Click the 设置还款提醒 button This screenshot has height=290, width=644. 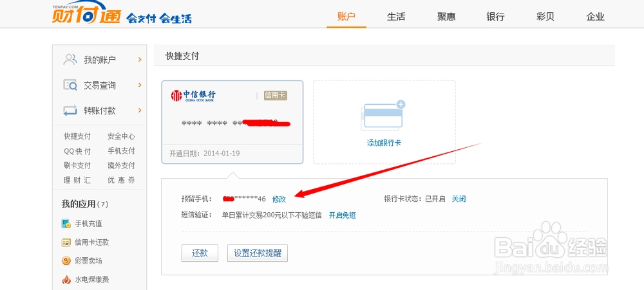pos(257,253)
